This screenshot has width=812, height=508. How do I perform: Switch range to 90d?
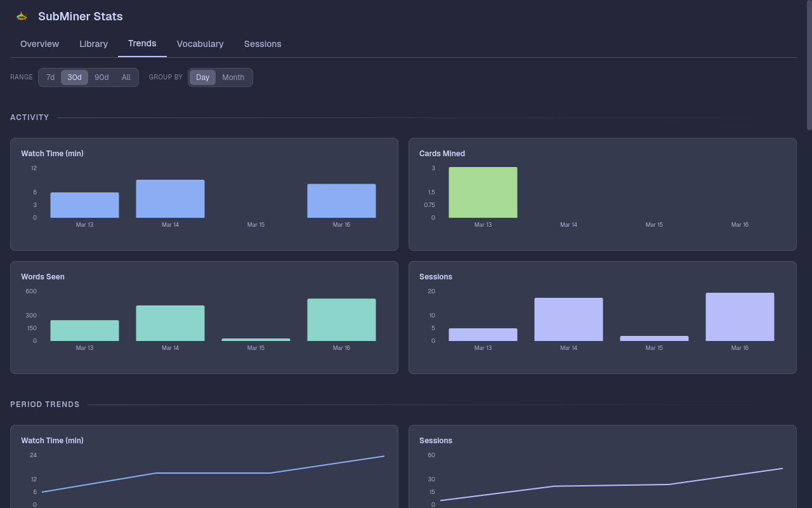coord(101,77)
